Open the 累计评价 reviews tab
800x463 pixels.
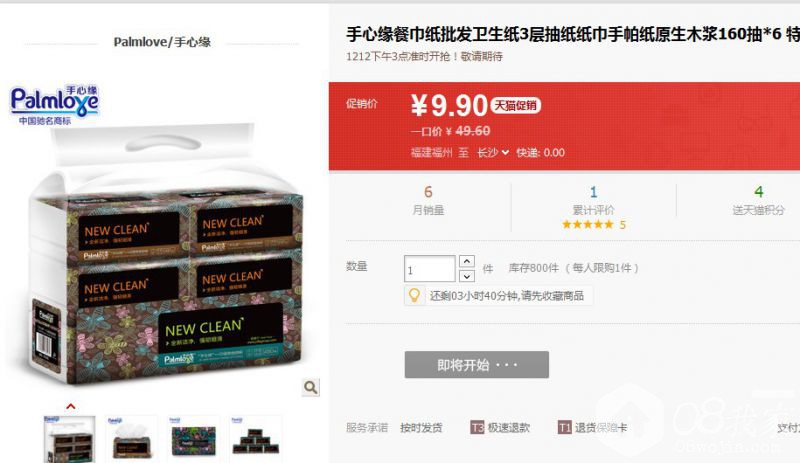coord(593,207)
